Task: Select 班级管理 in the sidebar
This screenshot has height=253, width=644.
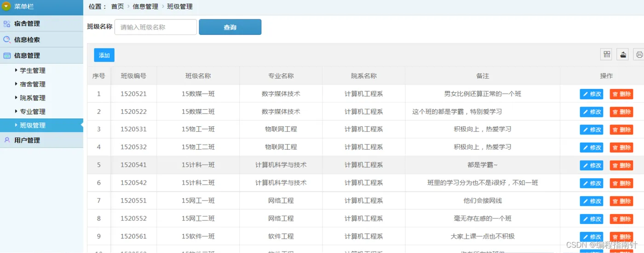Action: 41,125
